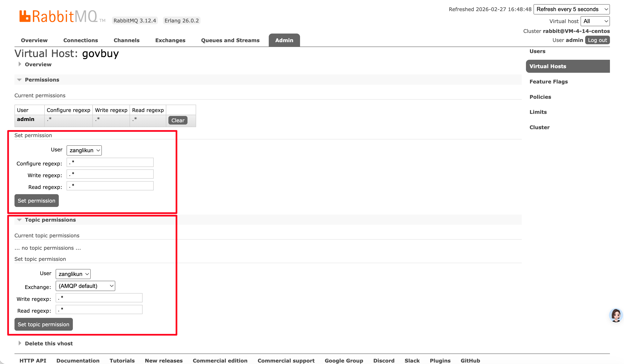Click the Configure regexp input field
This screenshot has height=364, width=624.
[x=110, y=162]
